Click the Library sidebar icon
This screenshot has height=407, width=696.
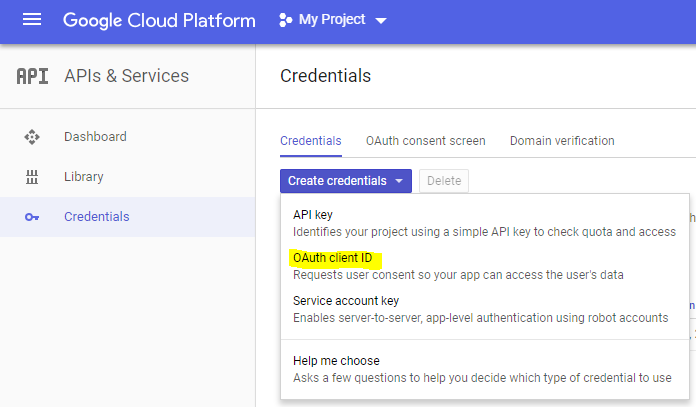(x=32, y=177)
